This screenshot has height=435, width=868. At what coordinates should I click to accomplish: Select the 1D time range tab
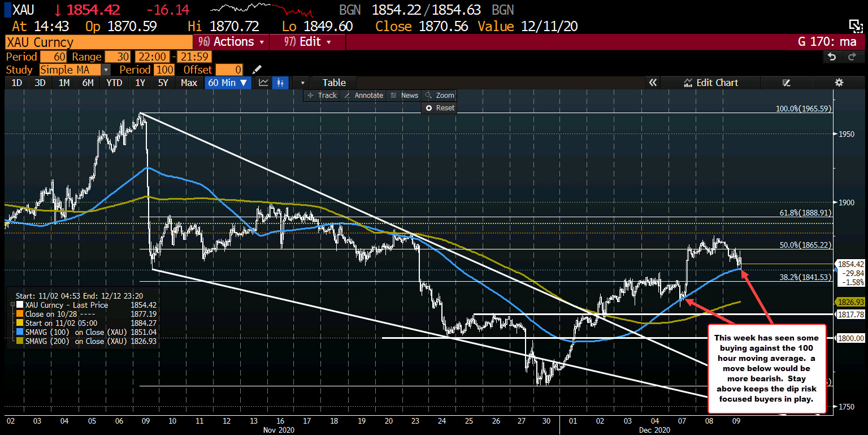click(17, 83)
